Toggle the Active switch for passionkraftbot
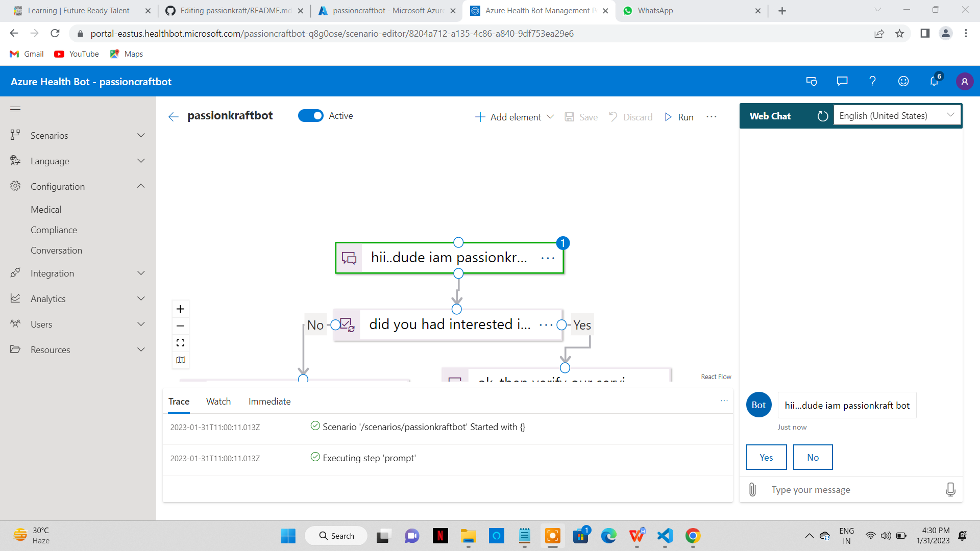This screenshot has width=980, height=551. tap(310, 116)
